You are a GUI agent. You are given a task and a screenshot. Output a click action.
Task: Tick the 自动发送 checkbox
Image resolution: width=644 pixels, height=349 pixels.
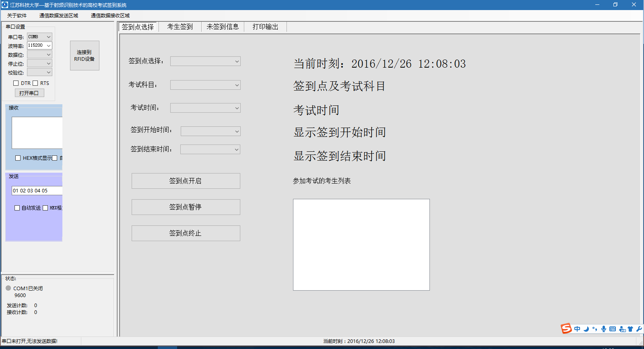pos(17,208)
